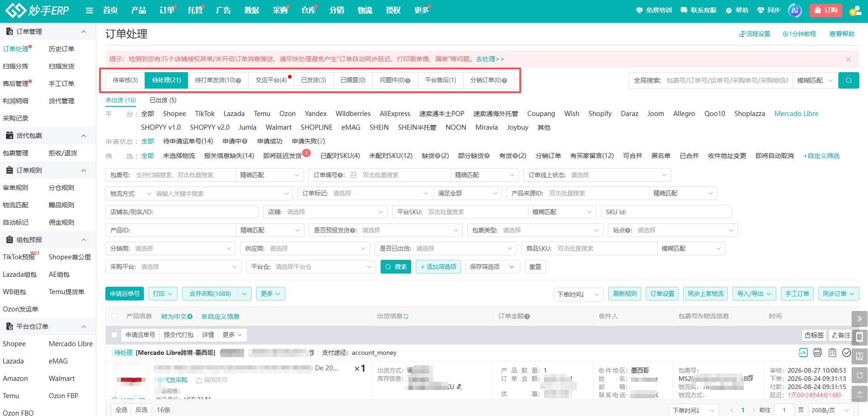The width and height of the screenshot is (868, 416).
Task: Collapse the floating toolbar with double arrows
Action: coord(859,319)
